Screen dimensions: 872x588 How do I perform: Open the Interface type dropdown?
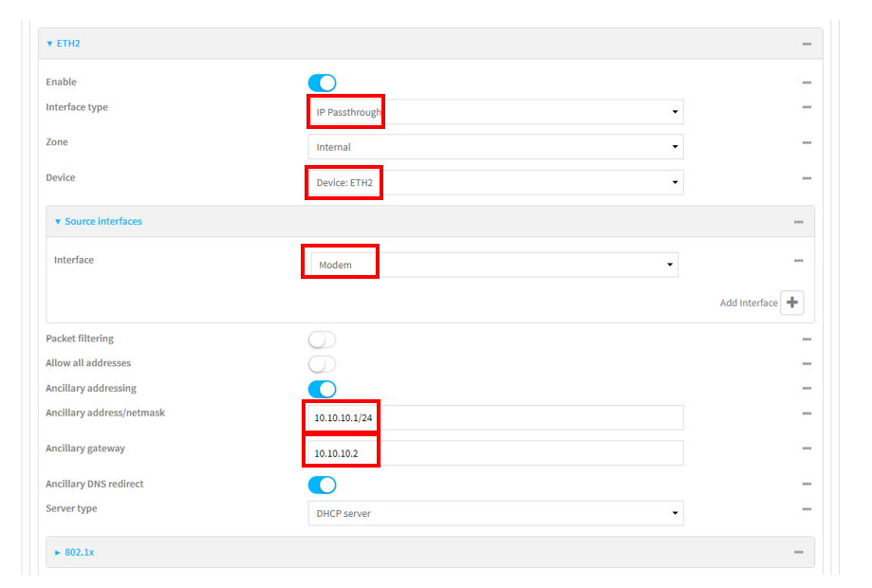[x=494, y=112]
